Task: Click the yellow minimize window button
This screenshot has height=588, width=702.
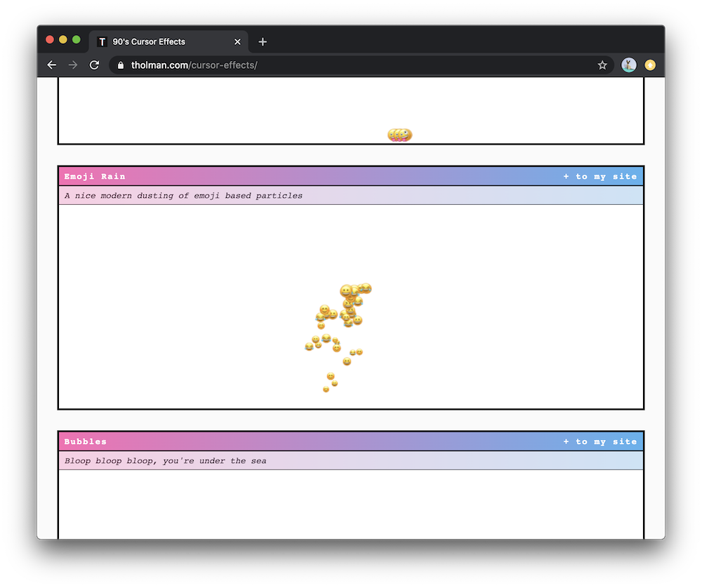Action: (x=63, y=40)
